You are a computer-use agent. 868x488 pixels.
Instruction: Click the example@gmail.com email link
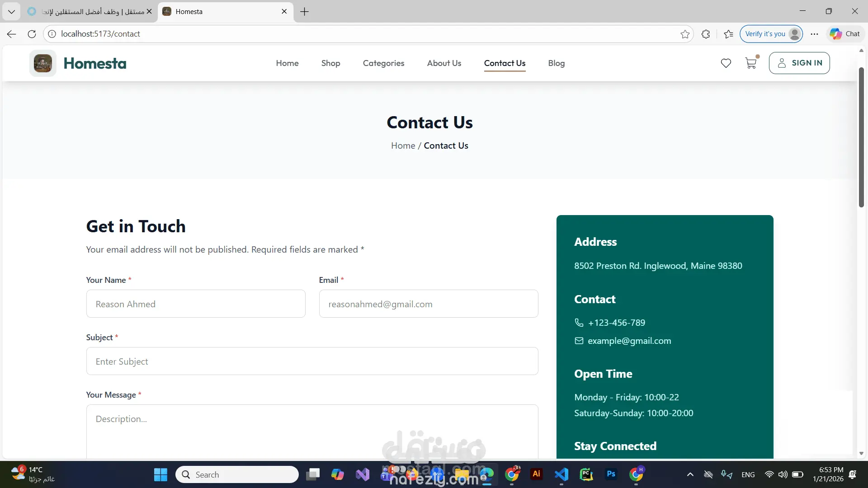click(x=629, y=341)
